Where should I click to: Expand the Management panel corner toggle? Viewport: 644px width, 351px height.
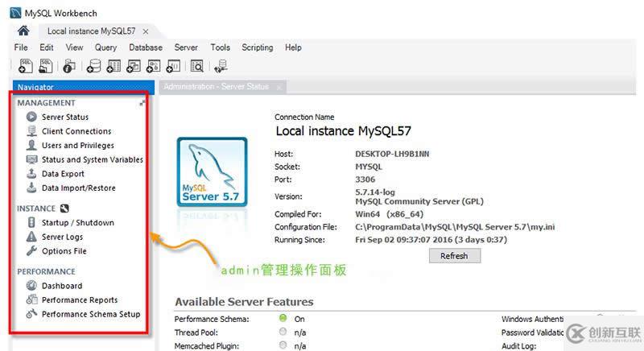click(x=142, y=103)
